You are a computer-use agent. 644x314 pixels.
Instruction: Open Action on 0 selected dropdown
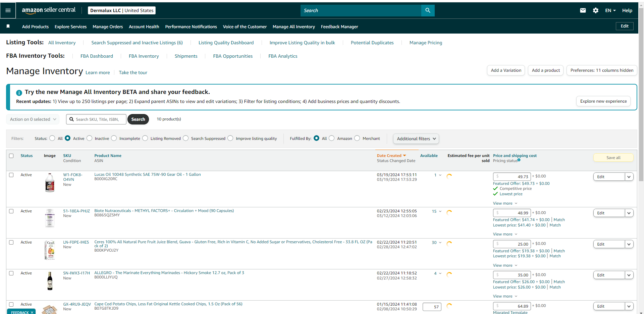[33, 119]
